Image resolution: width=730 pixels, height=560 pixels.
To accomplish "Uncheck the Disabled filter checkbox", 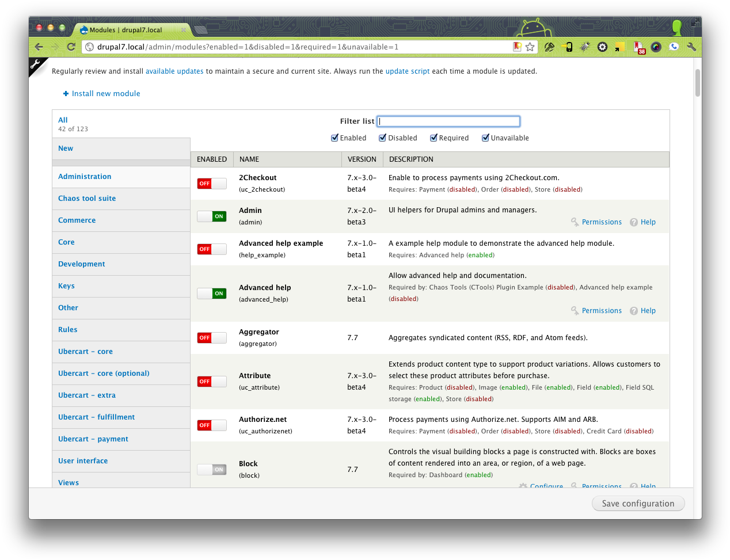I will pos(382,138).
